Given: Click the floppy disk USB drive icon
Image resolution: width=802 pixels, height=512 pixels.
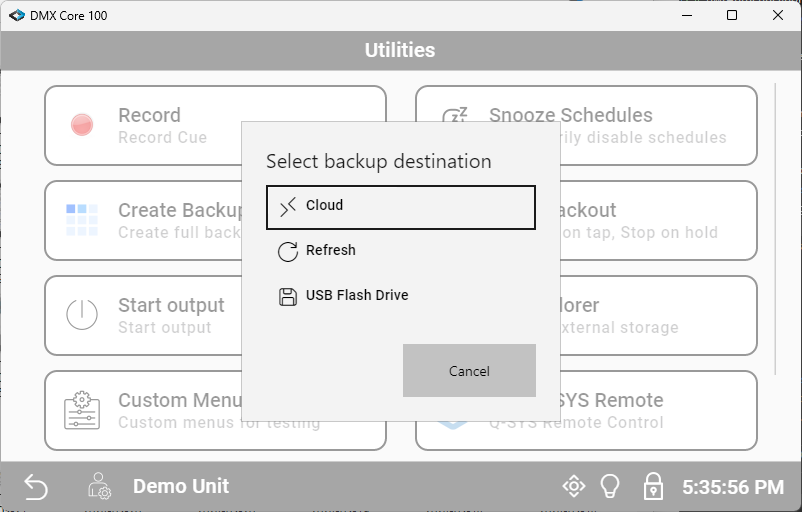Looking at the screenshot, I should [288, 296].
